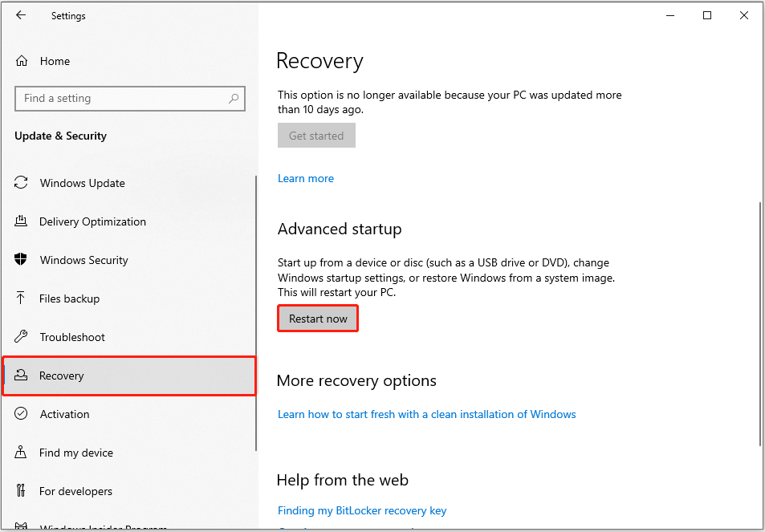The width and height of the screenshot is (765, 532).
Task: Click the Recovery page title
Action: click(319, 62)
